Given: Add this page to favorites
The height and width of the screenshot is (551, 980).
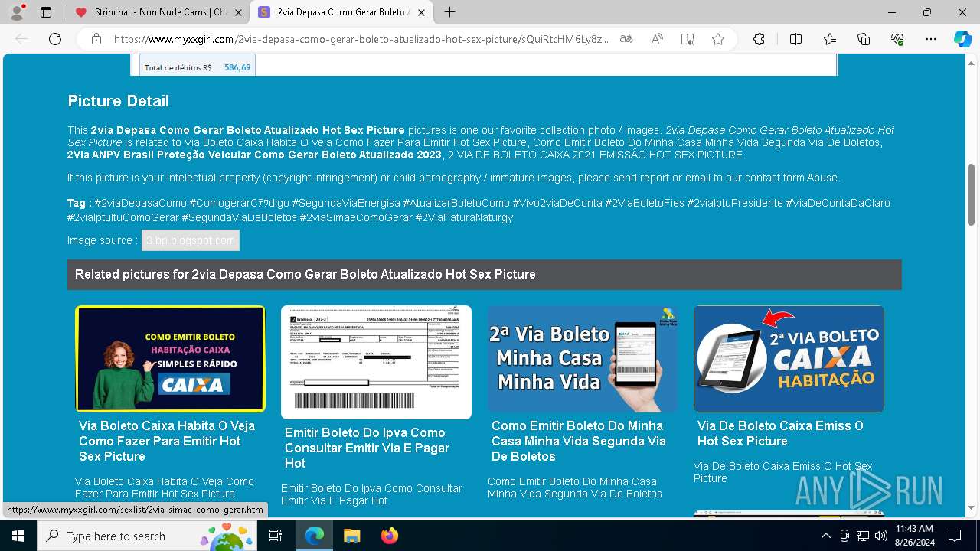Looking at the screenshot, I should click(x=718, y=39).
